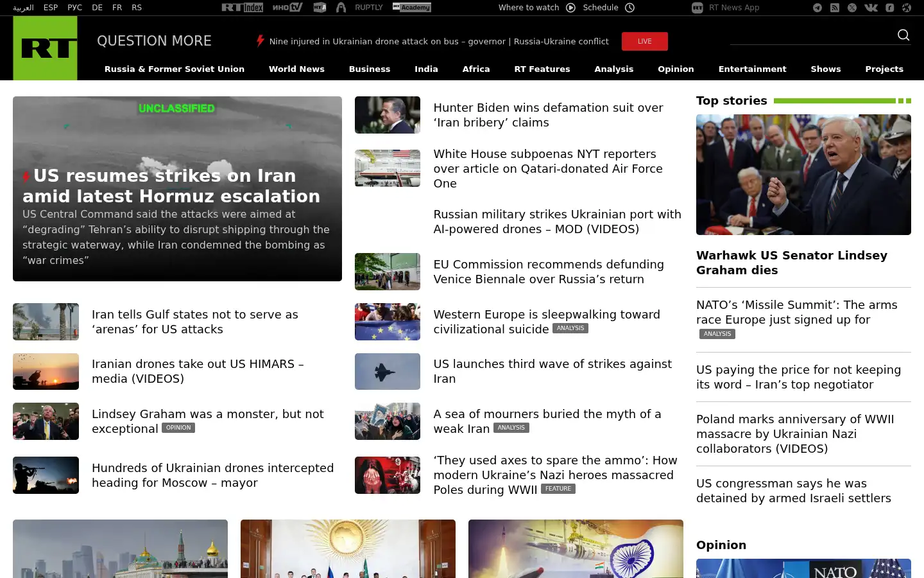Open the Russia & Former Soviet Union section

[175, 69]
